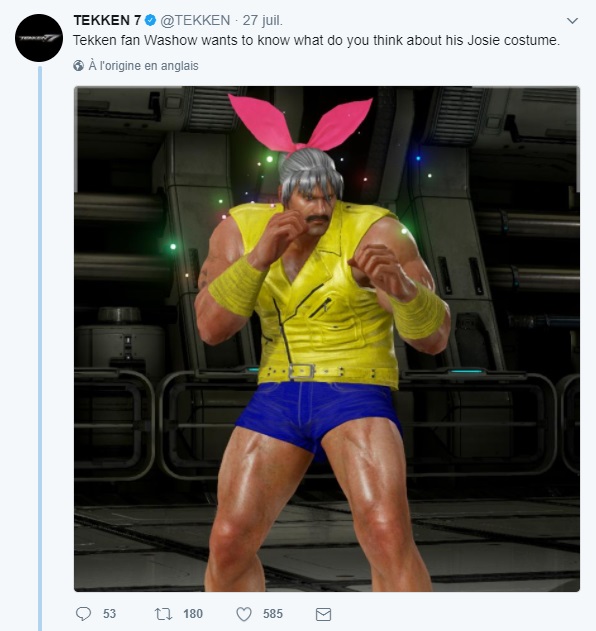The width and height of the screenshot is (596, 631).
Task: Like the tweet with the heart icon
Action: click(x=243, y=614)
